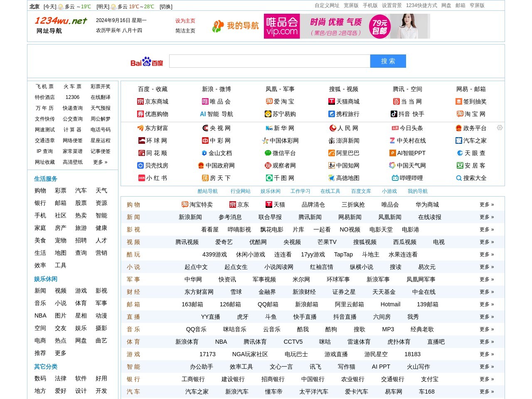The image size is (532, 399).
Task: Click the 京东商城 icon link
Action: click(140, 101)
